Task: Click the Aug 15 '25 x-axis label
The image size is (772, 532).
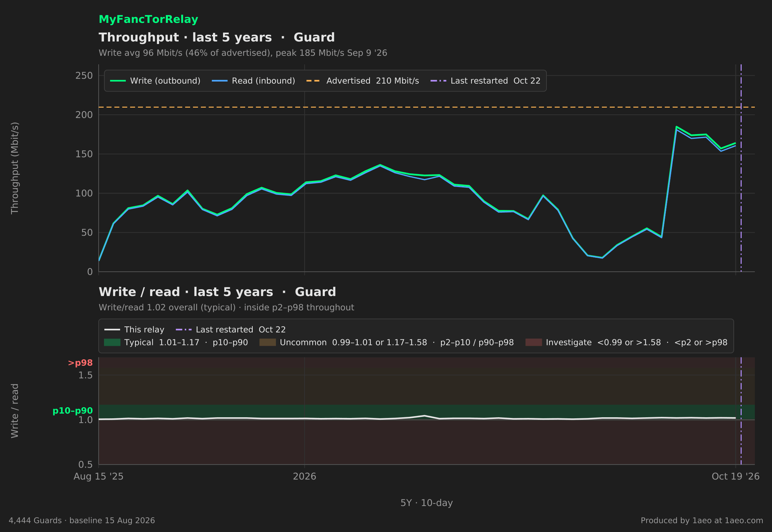Action: (99, 477)
